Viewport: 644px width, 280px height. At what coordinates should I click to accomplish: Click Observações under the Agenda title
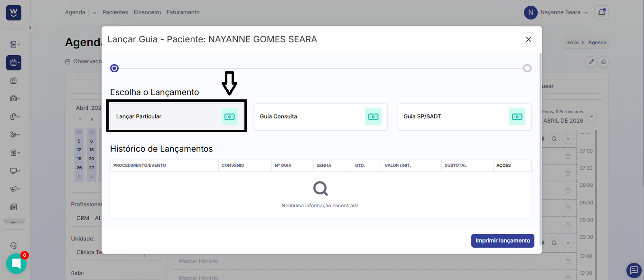tap(84, 61)
